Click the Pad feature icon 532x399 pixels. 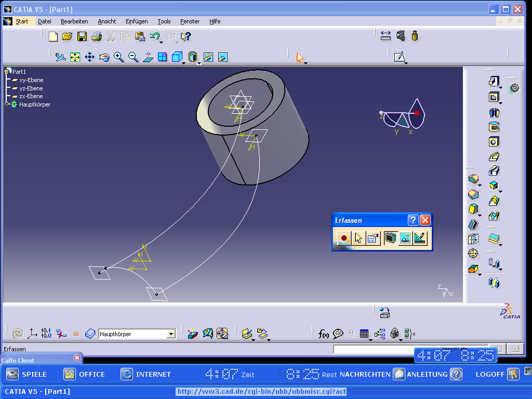click(x=494, y=81)
